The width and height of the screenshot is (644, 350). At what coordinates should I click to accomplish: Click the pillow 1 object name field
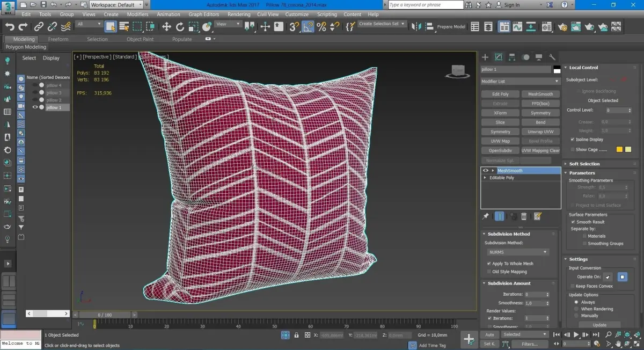tap(516, 69)
